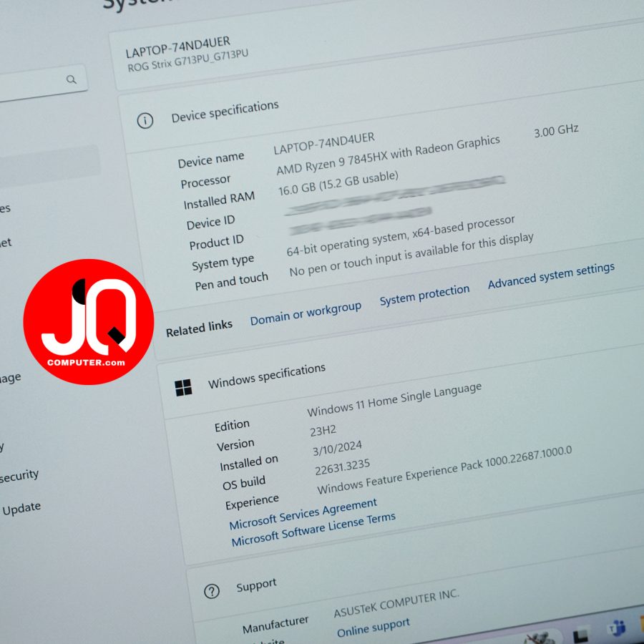Select the Windows Feature Experience Pack value

pyautogui.click(x=444, y=470)
